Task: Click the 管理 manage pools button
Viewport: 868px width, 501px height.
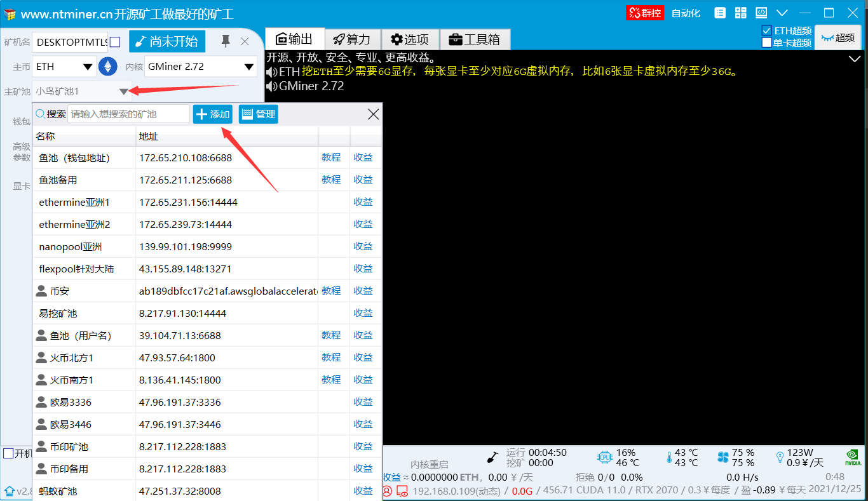Action: 259,114
